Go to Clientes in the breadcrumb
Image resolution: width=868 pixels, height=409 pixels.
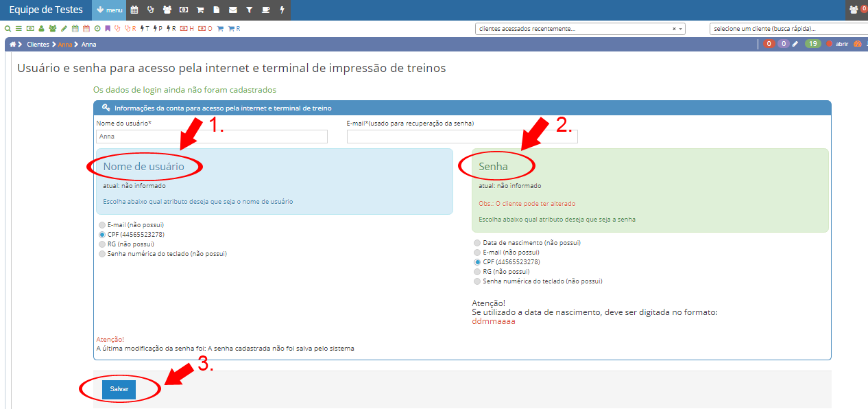pyautogui.click(x=38, y=45)
